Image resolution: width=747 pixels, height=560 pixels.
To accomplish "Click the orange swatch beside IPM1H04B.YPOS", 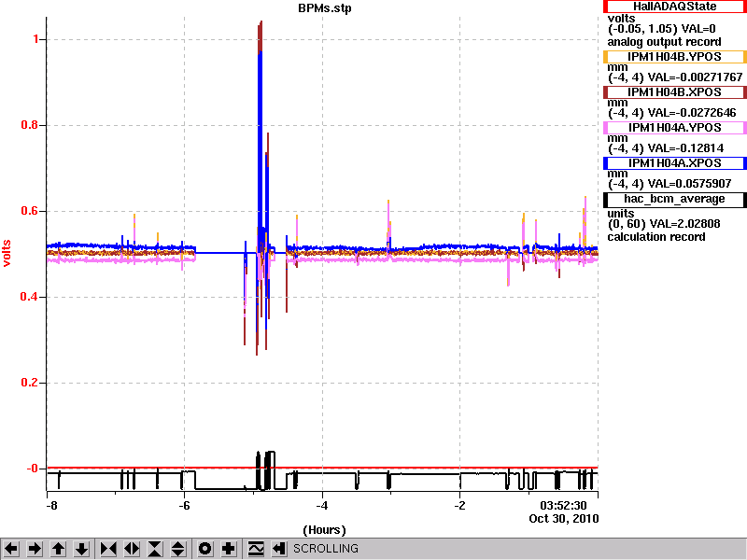I will [x=605, y=57].
